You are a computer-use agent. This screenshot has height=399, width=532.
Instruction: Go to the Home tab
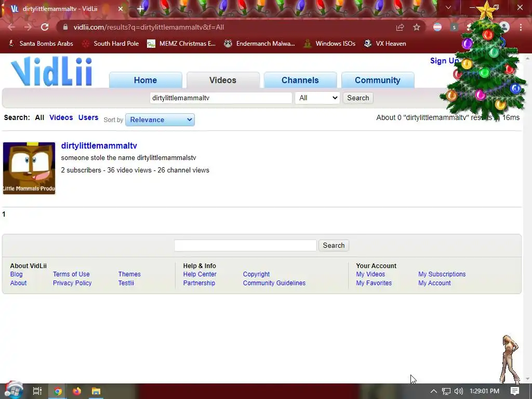click(x=145, y=80)
